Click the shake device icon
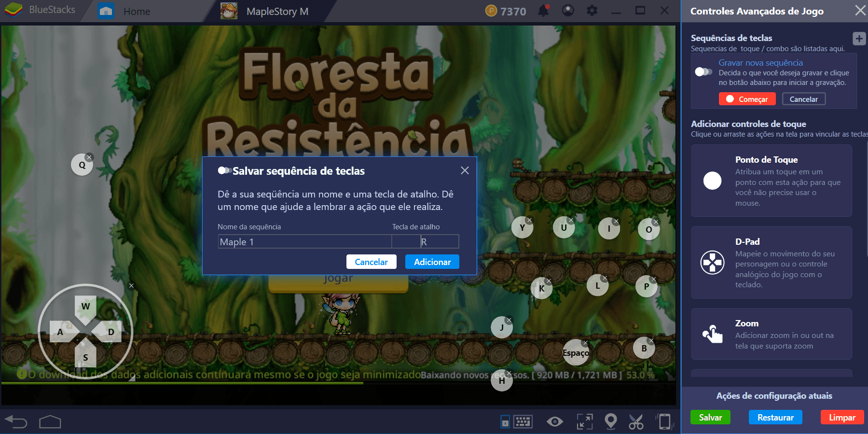The image size is (868, 434). 664,421
